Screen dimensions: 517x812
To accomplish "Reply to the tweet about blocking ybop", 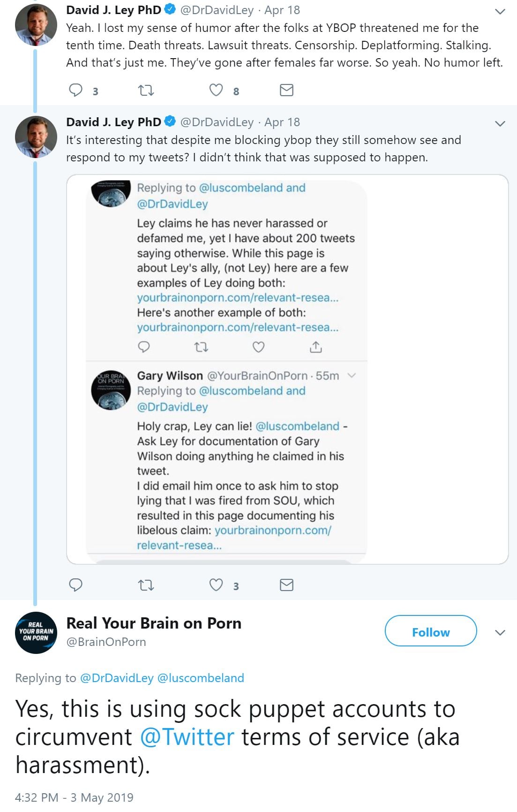I will [76, 585].
